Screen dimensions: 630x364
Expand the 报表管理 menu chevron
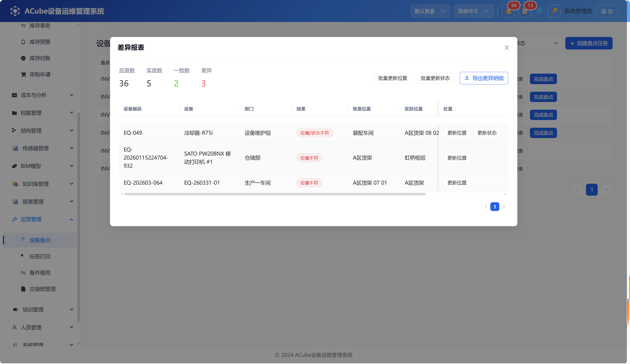click(x=71, y=201)
